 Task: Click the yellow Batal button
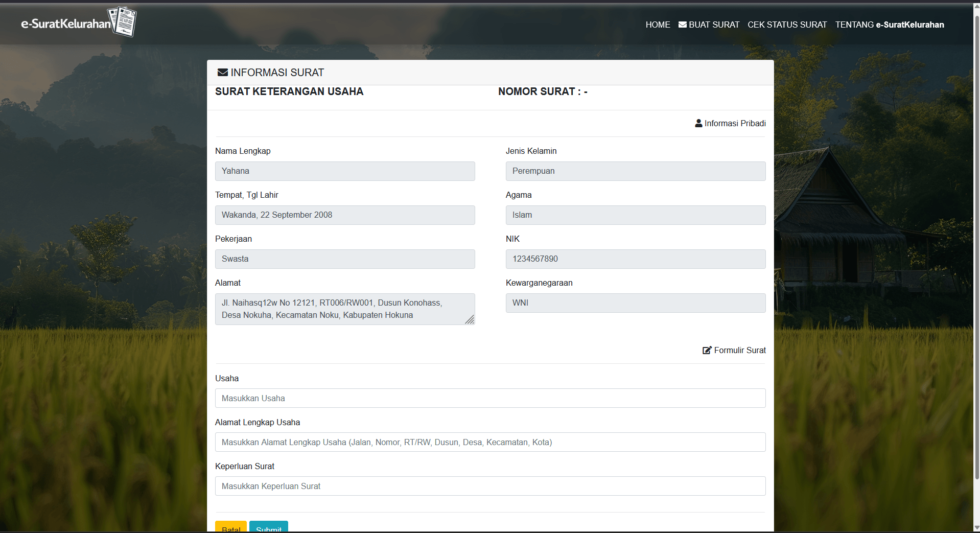[x=231, y=527]
